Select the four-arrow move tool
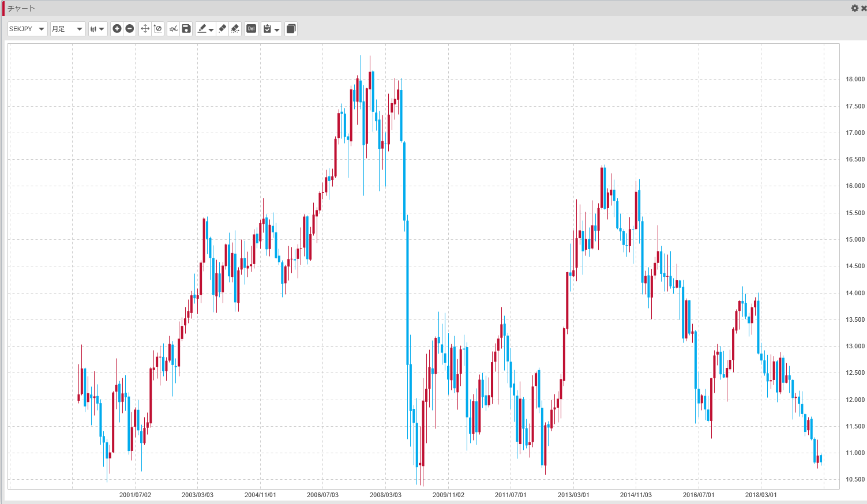The height and width of the screenshot is (504, 867). tap(145, 29)
